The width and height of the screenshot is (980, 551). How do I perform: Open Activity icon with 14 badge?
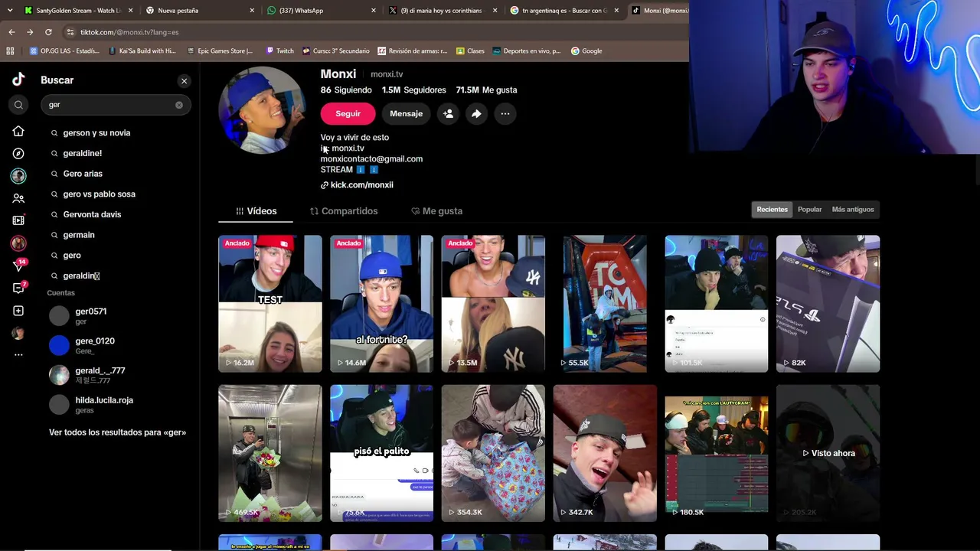(x=19, y=266)
